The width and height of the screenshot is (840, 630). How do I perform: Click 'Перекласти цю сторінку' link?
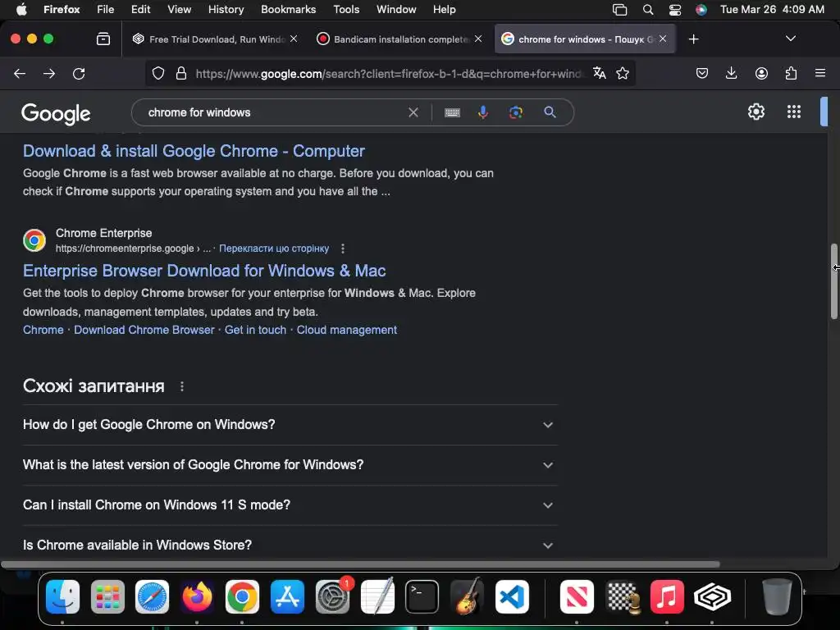(274, 249)
